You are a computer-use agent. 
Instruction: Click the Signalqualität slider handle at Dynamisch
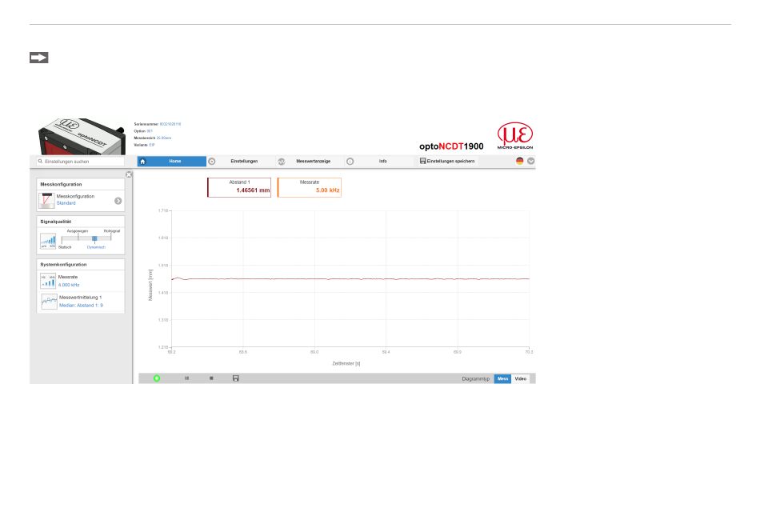[94, 238]
